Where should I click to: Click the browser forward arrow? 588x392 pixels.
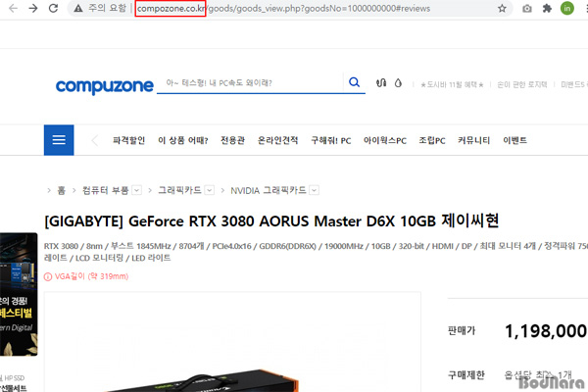[33, 8]
